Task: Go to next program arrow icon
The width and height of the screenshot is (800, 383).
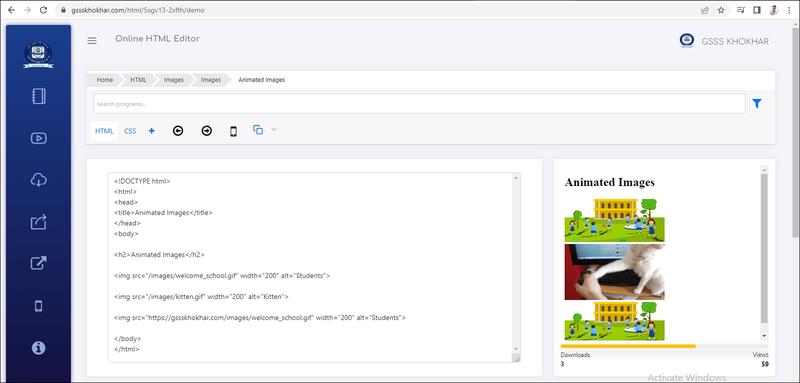Action: tap(207, 131)
